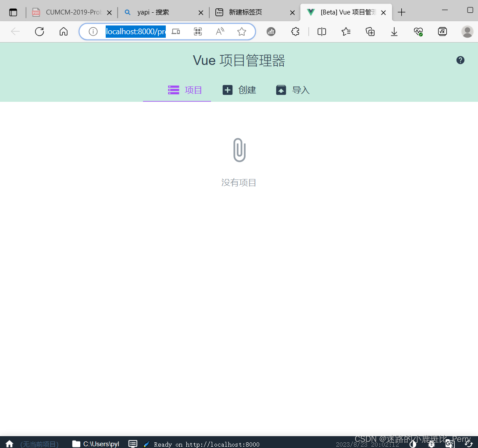Click the send to devices icon in address bar

pos(176,32)
